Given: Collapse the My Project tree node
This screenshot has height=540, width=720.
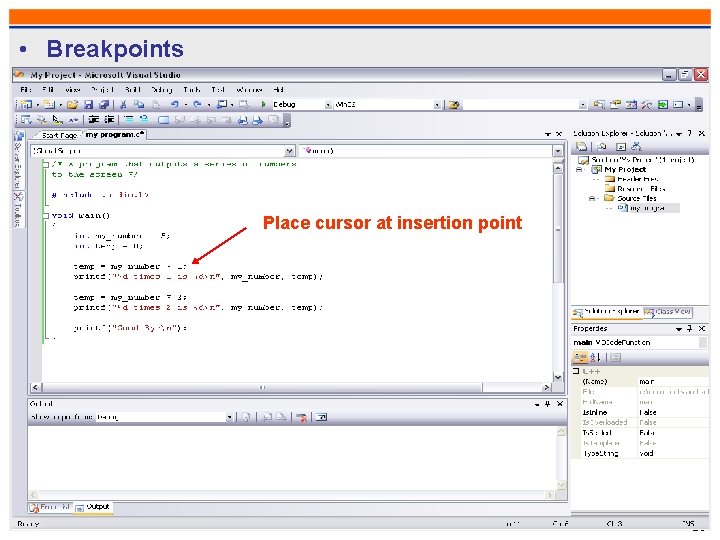Looking at the screenshot, I should [x=579, y=169].
